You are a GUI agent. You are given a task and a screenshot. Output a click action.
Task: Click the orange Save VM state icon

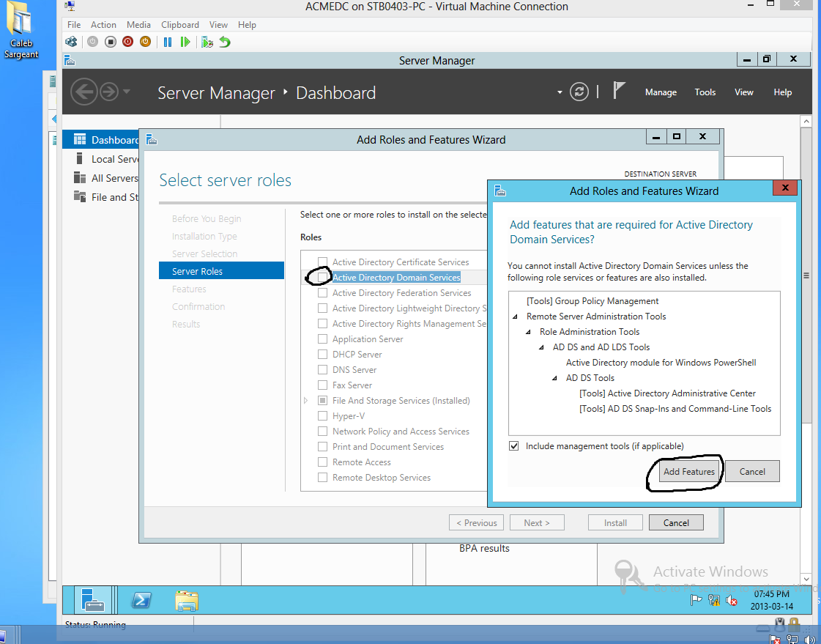click(146, 42)
